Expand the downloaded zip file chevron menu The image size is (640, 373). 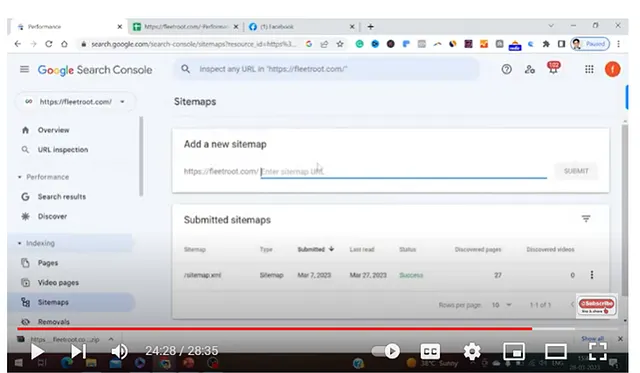point(111,339)
